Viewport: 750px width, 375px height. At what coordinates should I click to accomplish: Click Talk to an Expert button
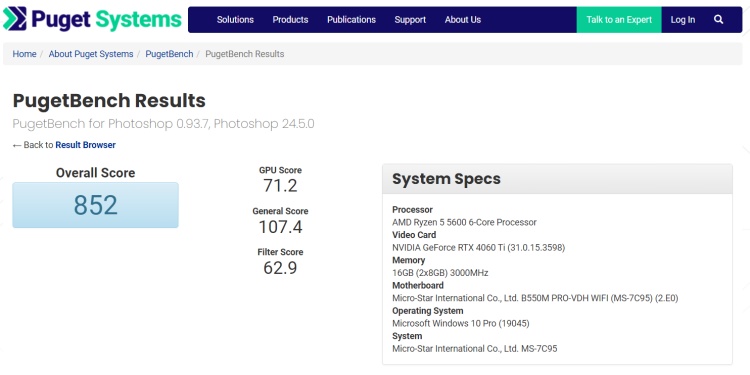click(x=619, y=20)
